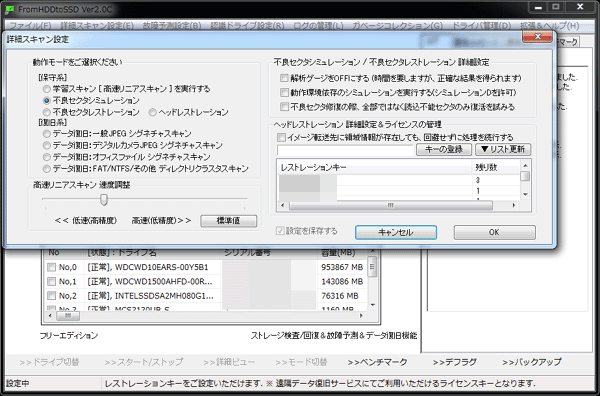
Task: Open the ファイル(F) menu
Action: tap(30, 26)
